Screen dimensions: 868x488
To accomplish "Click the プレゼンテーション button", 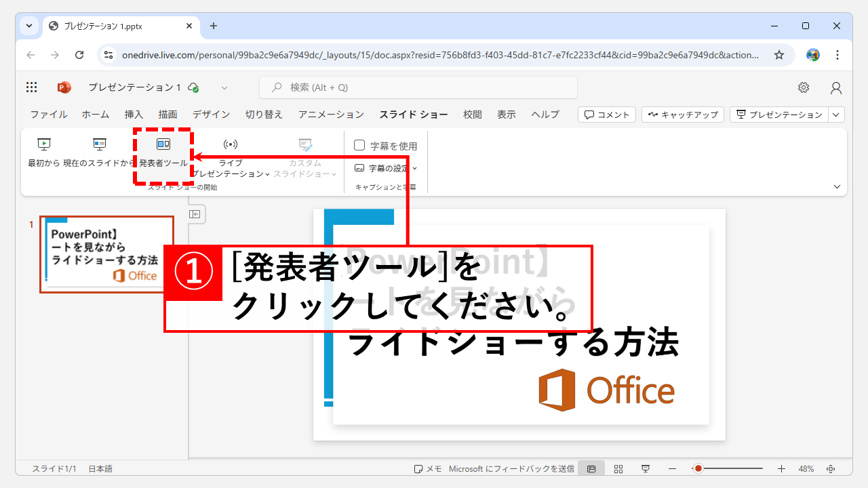I will pyautogui.click(x=779, y=115).
